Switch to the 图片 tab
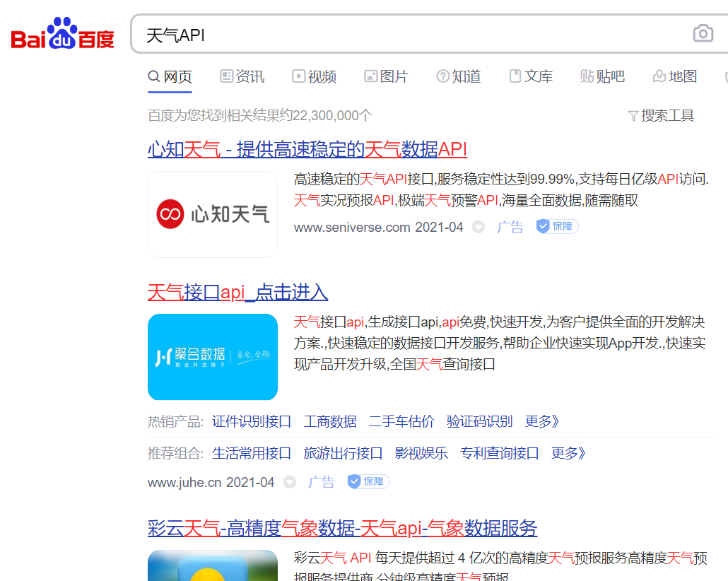Viewport: 728px width, 581px height. click(387, 76)
